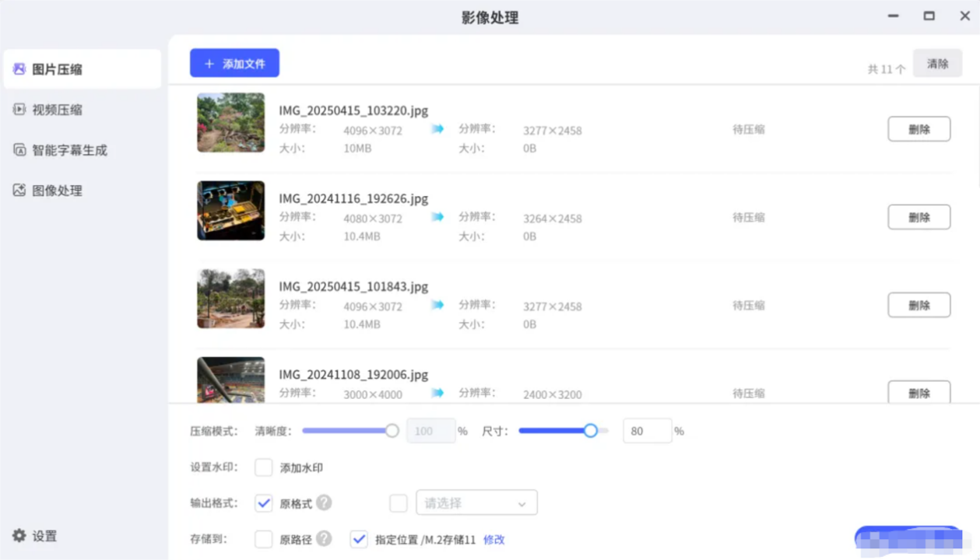Click 修改 to change the storage location
This screenshot has width=980, height=560.
click(x=494, y=538)
